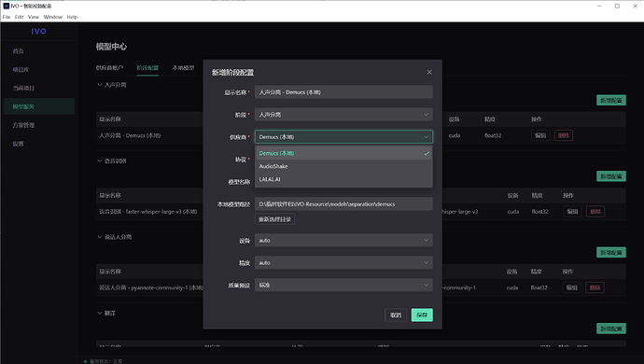Click cuda in the pyannote-community-1 row
This screenshot has width=644, height=364.
point(512,287)
